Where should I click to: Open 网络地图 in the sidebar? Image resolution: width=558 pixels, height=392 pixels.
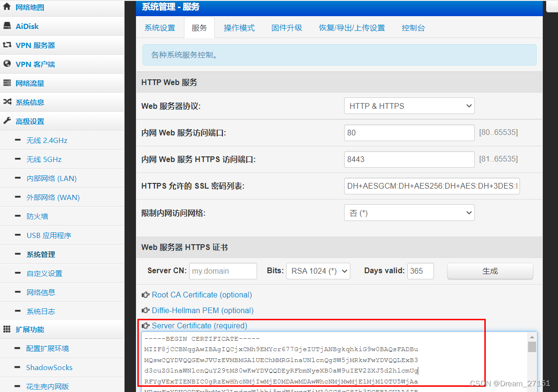click(x=30, y=7)
